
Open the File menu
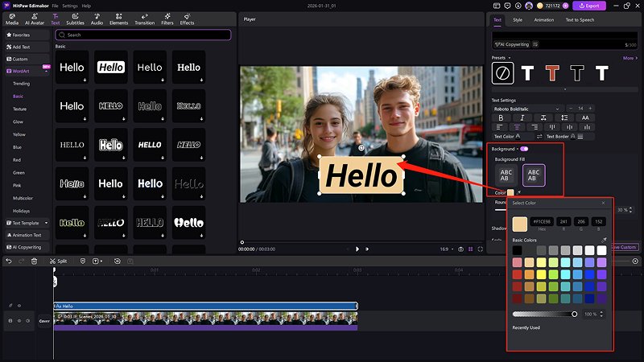click(55, 6)
